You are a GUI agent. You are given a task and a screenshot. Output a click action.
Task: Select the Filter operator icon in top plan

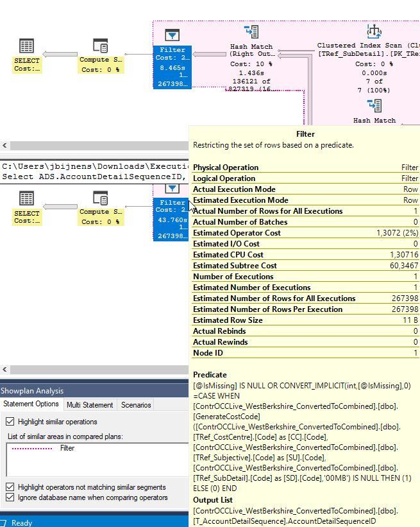point(172,35)
